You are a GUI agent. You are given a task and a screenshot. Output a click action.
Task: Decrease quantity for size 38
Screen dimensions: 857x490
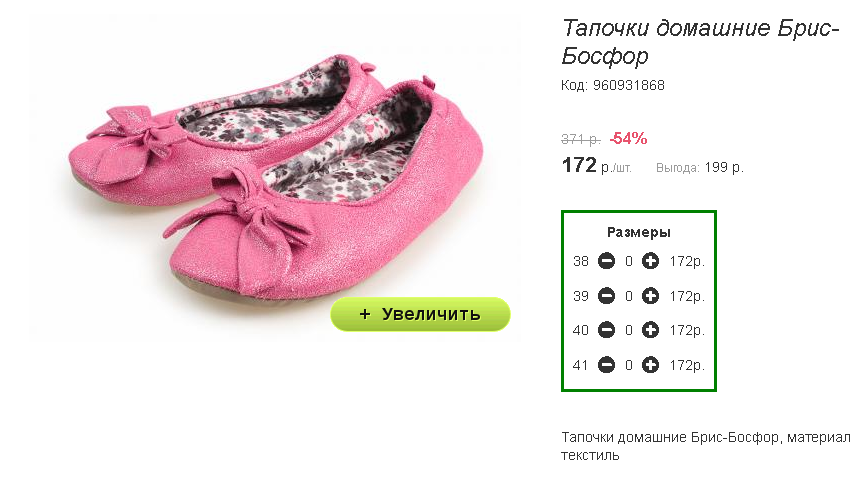point(606,261)
